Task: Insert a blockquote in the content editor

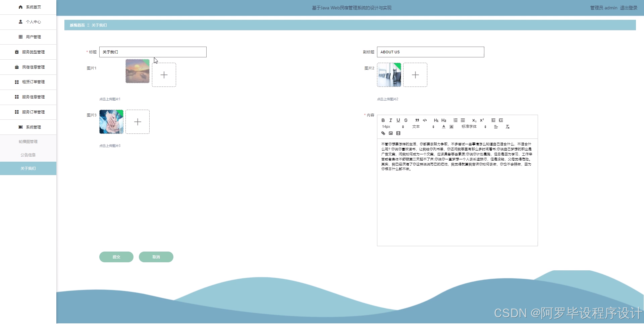Action: (x=417, y=120)
